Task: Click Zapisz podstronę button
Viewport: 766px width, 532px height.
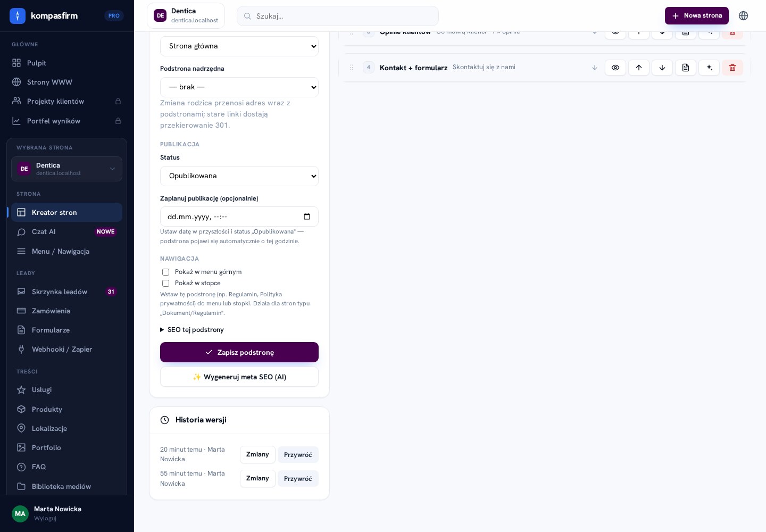Action: pos(239,352)
